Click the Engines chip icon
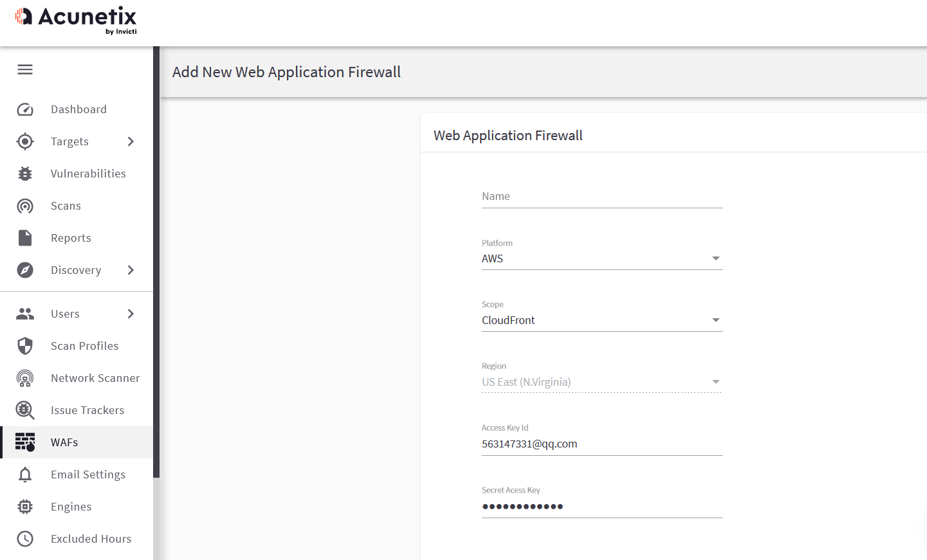This screenshot has width=927, height=560. [x=25, y=507]
